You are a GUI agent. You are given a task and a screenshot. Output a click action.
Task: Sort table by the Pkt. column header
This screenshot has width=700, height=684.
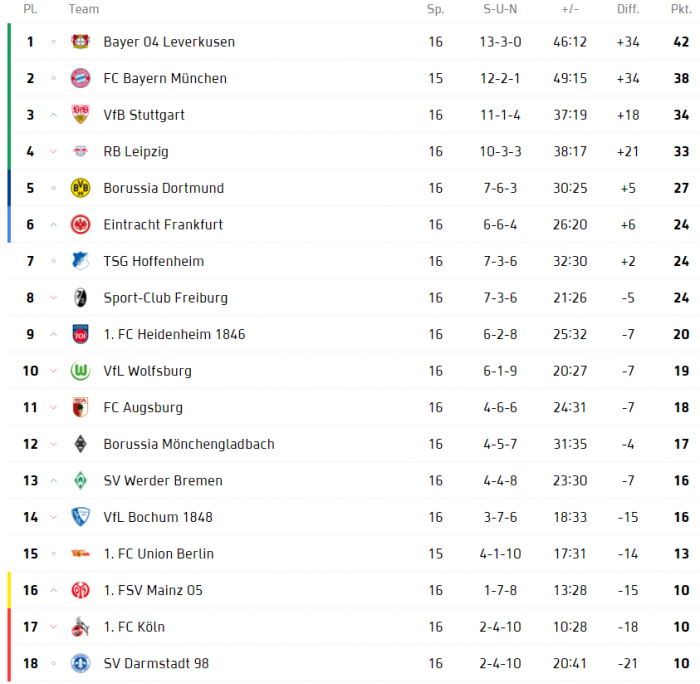(681, 9)
